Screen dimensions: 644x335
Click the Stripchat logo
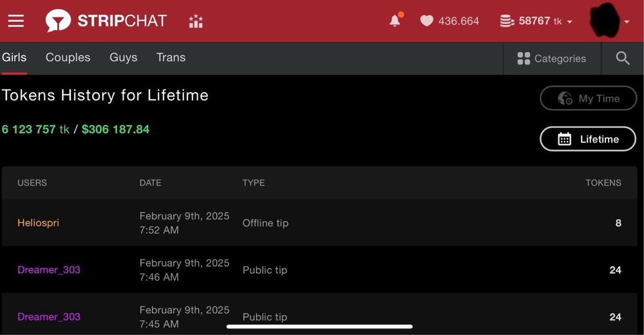click(x=106, y=21)
